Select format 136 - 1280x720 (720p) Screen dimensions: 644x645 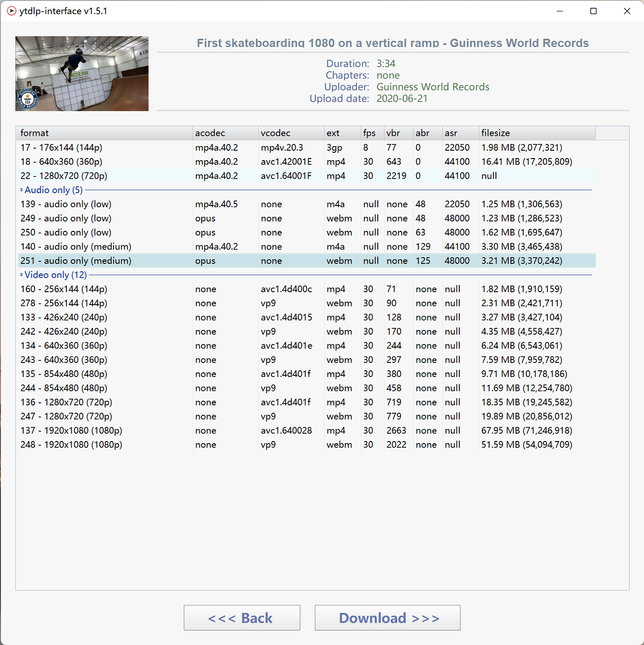point(307,402)
